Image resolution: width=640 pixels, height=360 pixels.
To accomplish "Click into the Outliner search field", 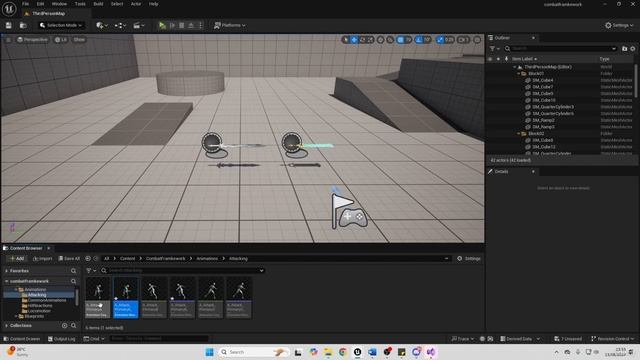I will click(x=560, y=49).
